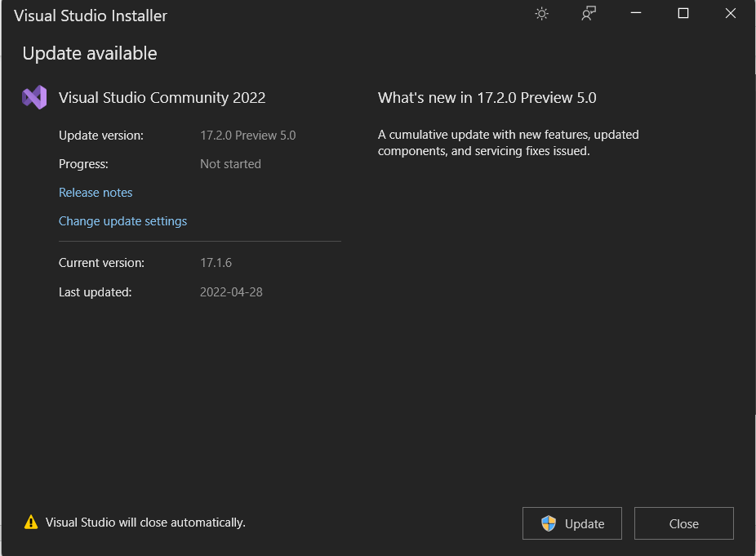
Task: Click the 'Visual Studio Installer' window title
Action: click(91, 16)
